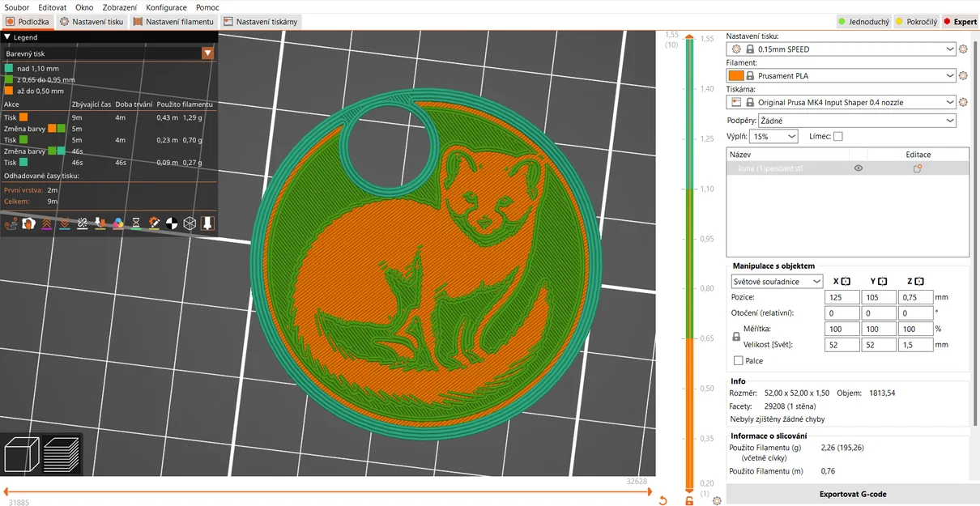Click orange filament color swatch
The width and height of the screenshot is (980, 506).
pos(735,76)
